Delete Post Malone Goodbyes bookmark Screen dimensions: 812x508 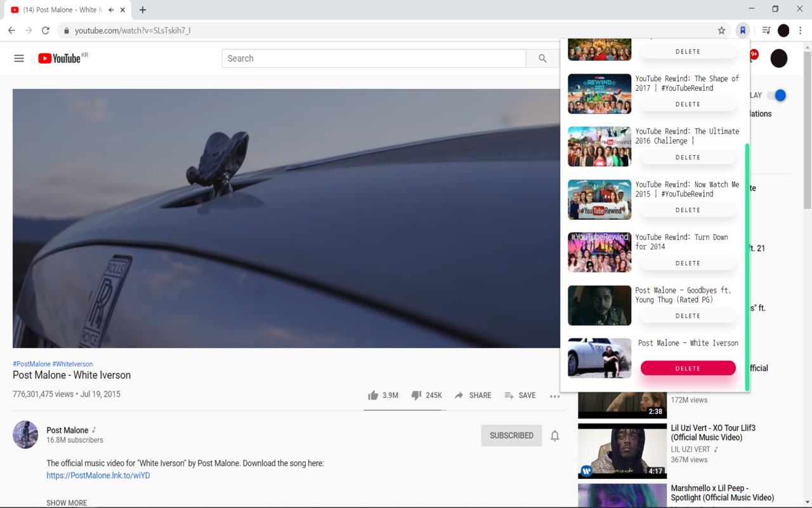coord(688,316)
